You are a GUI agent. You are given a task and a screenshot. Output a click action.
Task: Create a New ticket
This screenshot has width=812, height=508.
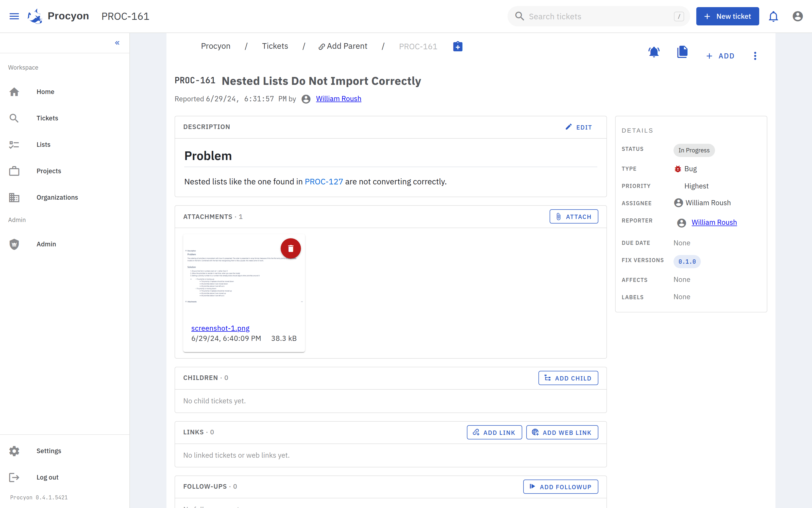(728, 16)
